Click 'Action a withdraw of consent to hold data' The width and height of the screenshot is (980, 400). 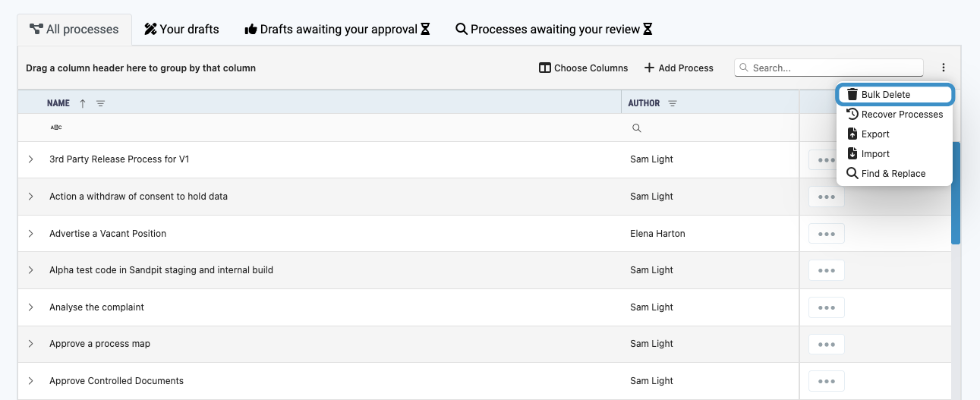[138, 197]
